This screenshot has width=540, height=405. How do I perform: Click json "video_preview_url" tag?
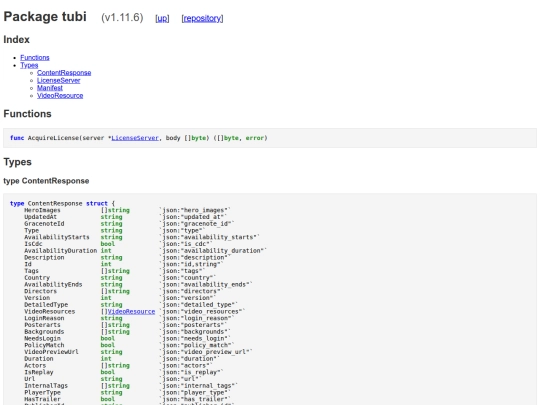pyautogui.click(x=207, y=352)
